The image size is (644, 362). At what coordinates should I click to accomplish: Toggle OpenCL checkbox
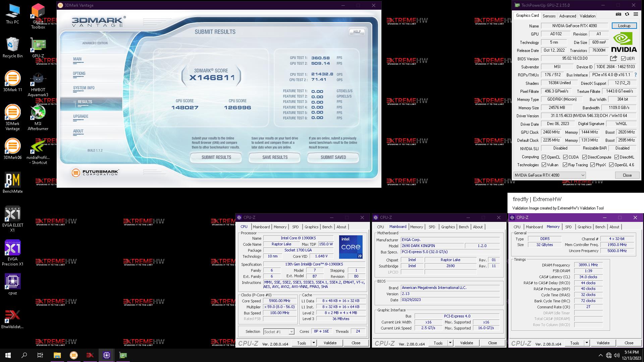[544, 157]
